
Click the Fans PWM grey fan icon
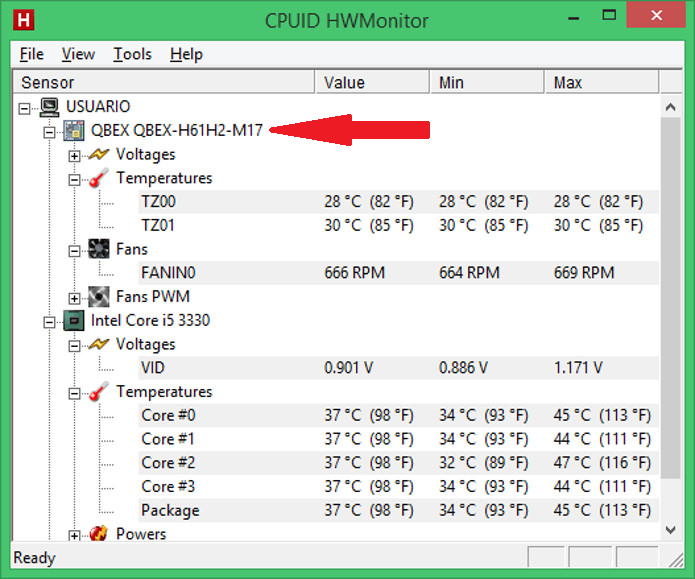pyautogui.click(x=98, y=296)
